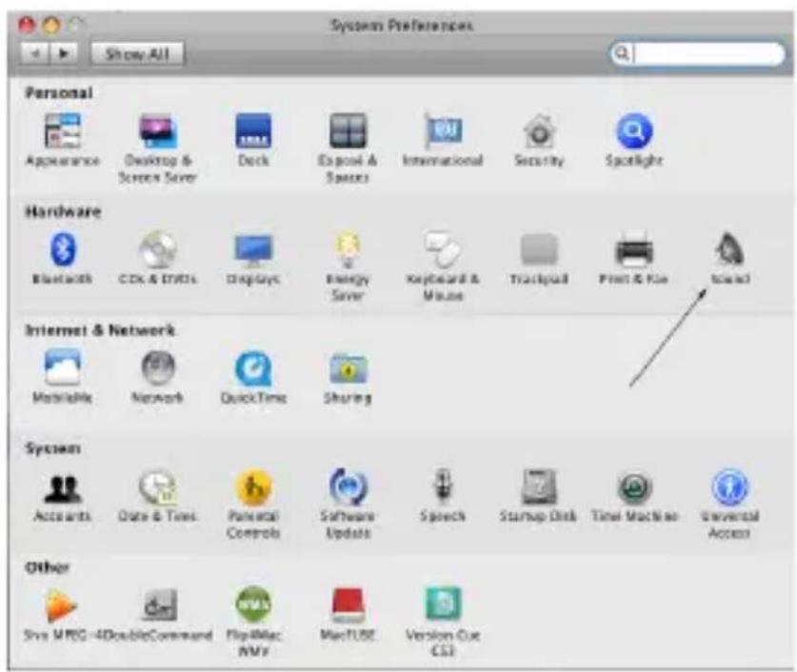Screen dimensions: 797x672
Task: Click the Show All button
Action: tap(137, 54)
